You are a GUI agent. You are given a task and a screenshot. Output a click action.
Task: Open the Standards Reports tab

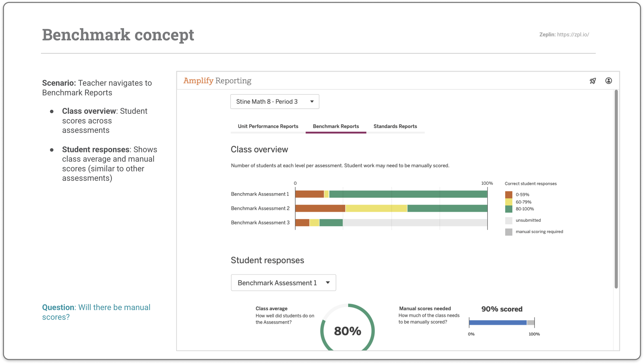(395, 126)
